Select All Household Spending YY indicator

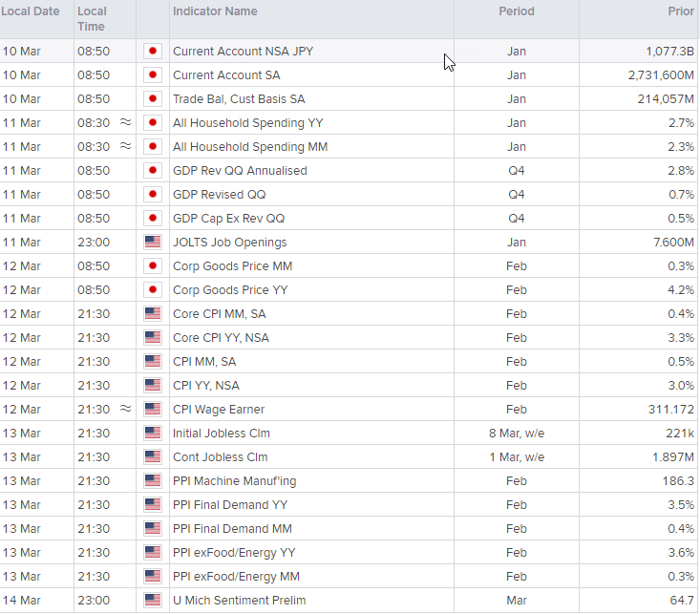point(247,123)
